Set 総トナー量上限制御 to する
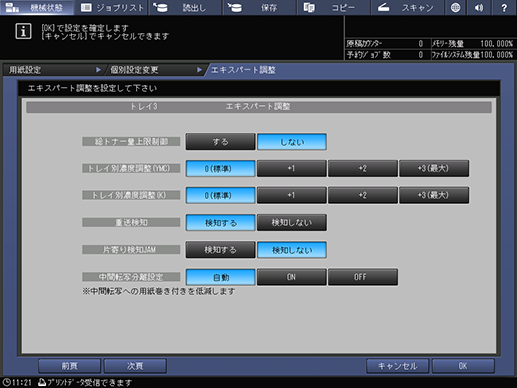Screen dimensions: 517x388 click(x=220, y=142)
